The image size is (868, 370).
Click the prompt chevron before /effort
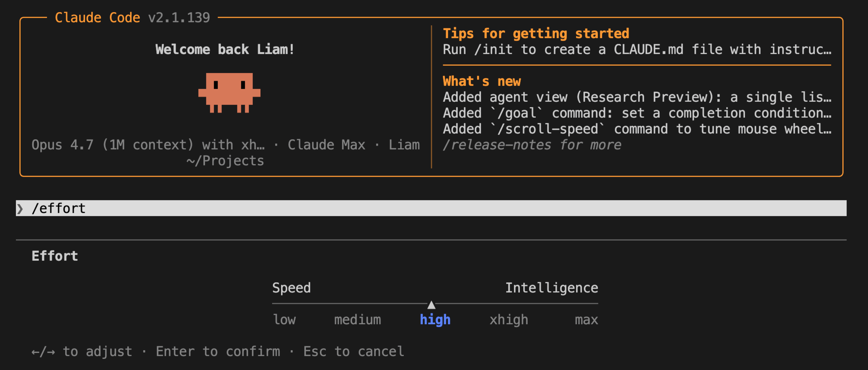point(20,209)
